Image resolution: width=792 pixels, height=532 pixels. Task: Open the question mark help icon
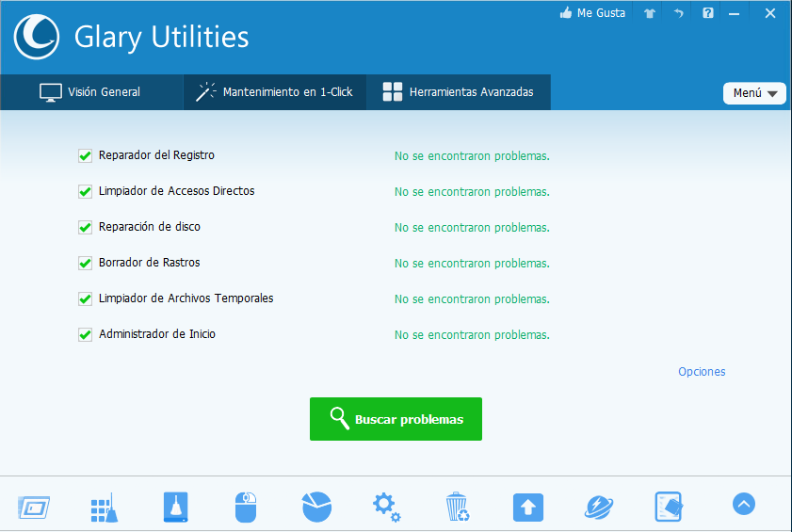[x=708, y=14]
